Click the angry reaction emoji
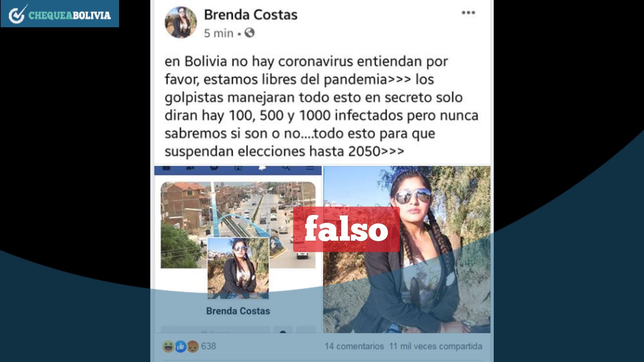The image size is (644, 362). click(193, 346)
